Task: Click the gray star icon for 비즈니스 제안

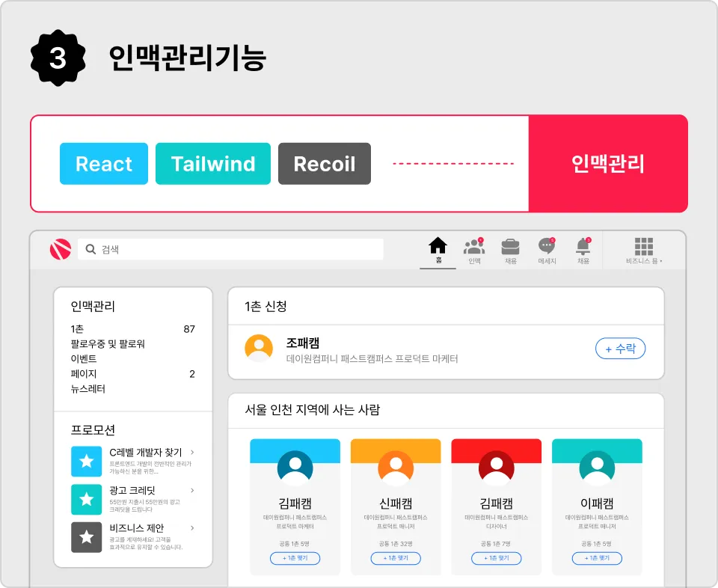Action: pyautogui.click(x=87, y=537)
